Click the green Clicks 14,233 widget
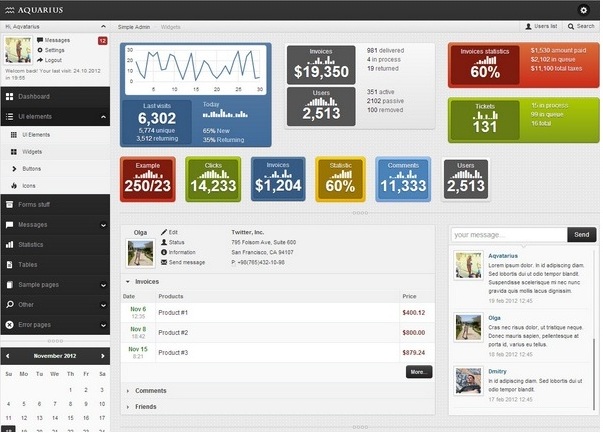The height and width of the screenshot is (433, 603). pyautogui.click(x=213, y=179)
